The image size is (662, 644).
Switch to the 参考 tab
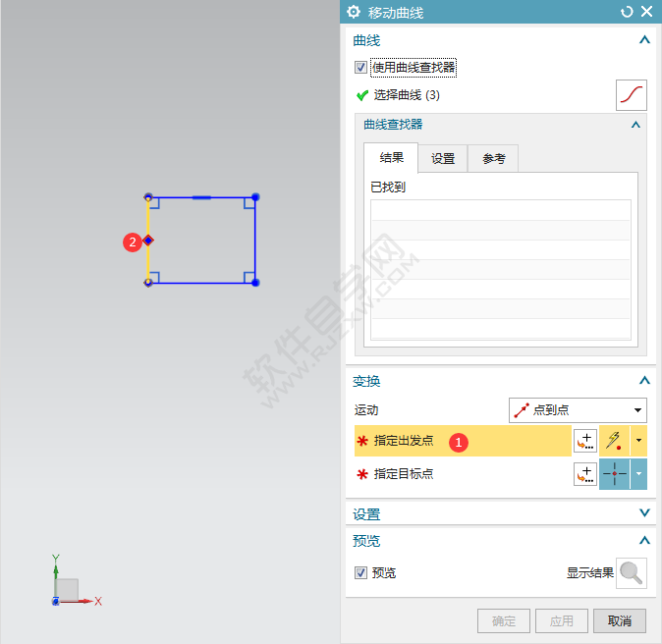tap(493, 159)
